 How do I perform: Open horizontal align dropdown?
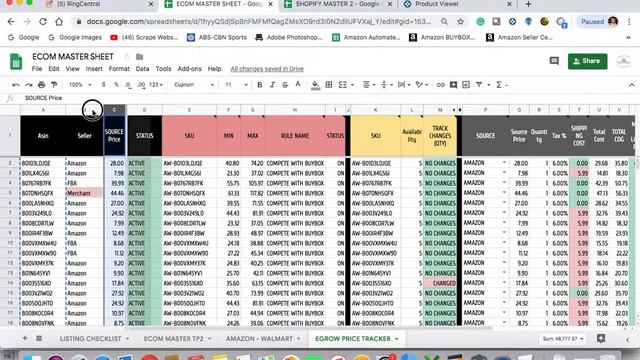[369, 85]
